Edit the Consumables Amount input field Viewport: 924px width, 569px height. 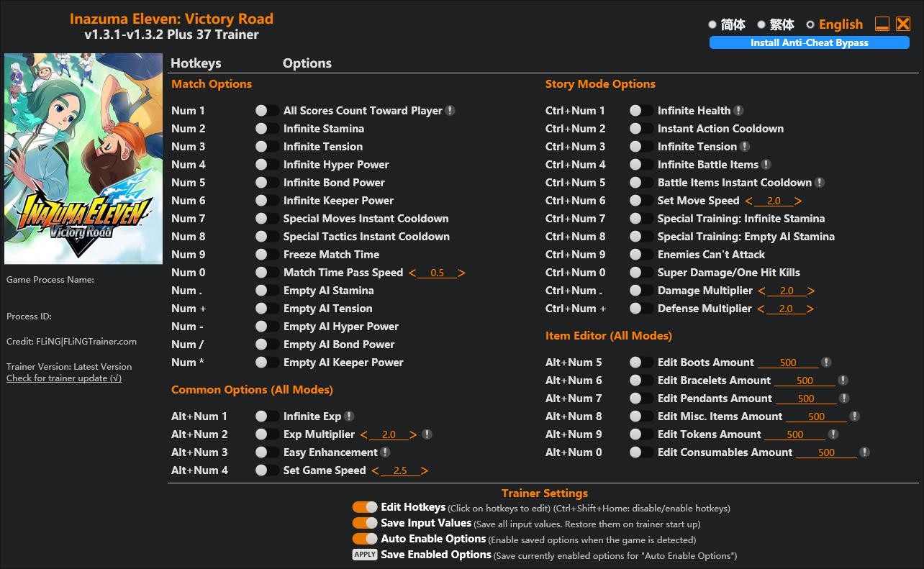pyautogui.click(x=826, y=453)
